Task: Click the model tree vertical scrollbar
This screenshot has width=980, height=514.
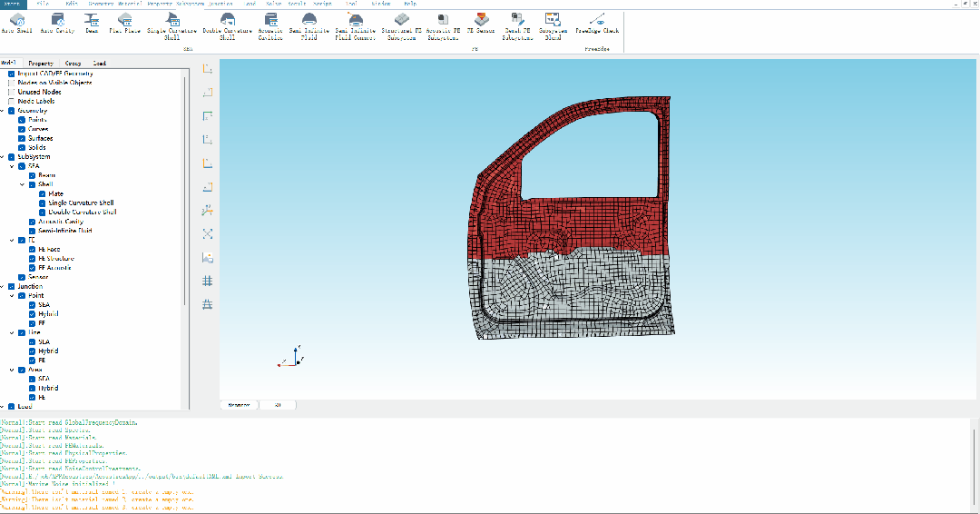Action: 186,191
